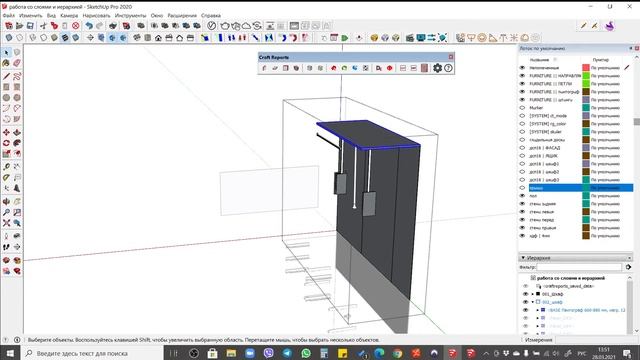Screen dimensions: 640x360
Task: Click the Undo arrow in toolbar
Action: [89, 26]
